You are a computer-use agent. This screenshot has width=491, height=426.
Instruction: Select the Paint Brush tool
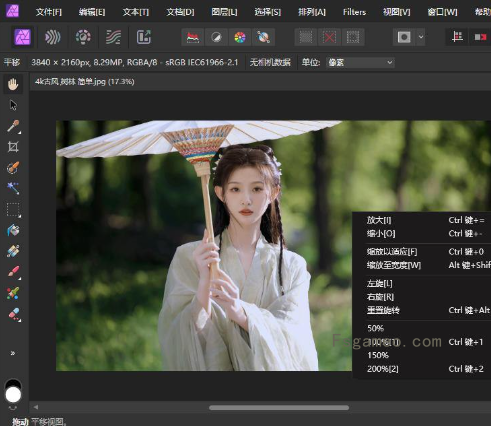(13, 272)
